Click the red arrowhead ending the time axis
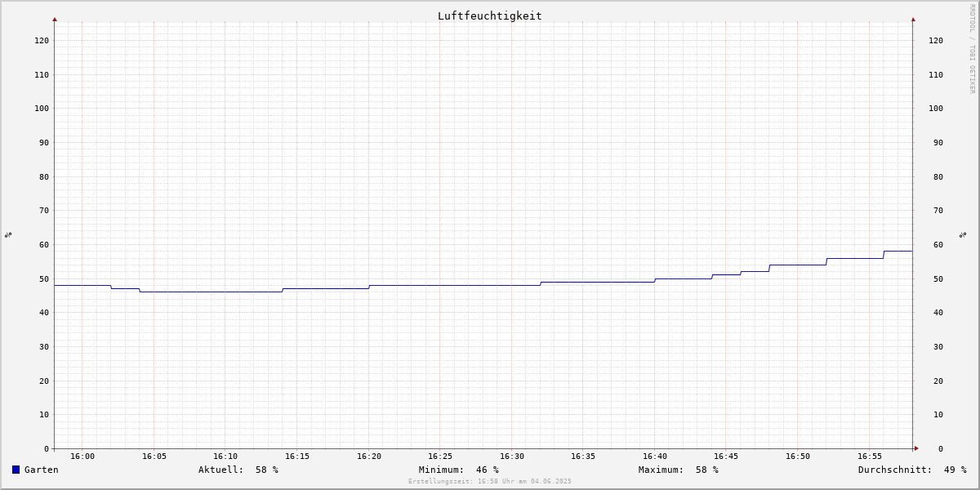980x490 pixels. (916, 448)
